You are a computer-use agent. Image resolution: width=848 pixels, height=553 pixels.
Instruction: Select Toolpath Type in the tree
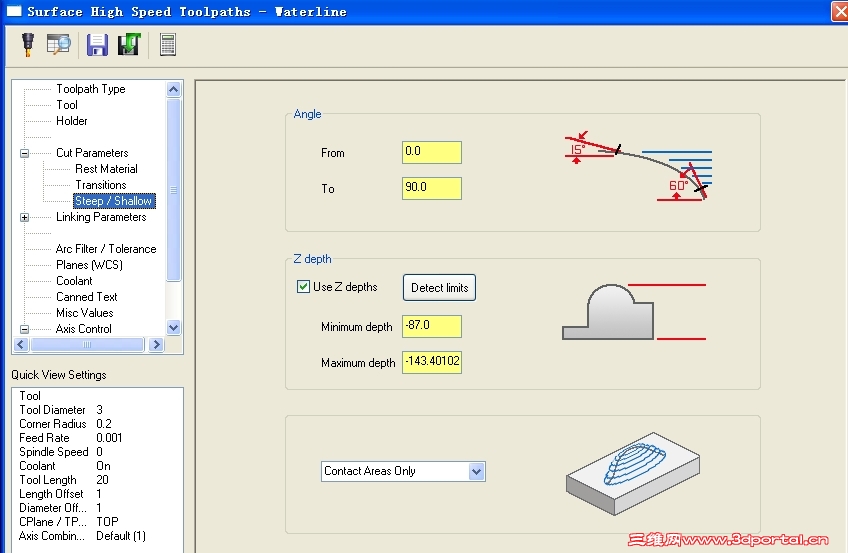point(90,89)
